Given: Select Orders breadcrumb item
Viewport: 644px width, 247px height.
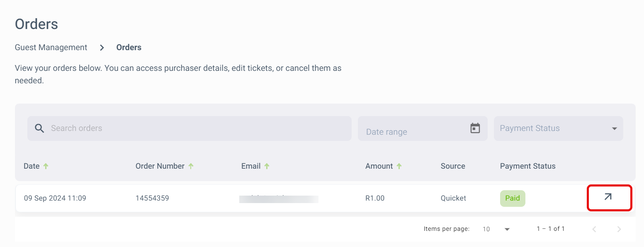Looking at the screenshot, I should [129, 47].
